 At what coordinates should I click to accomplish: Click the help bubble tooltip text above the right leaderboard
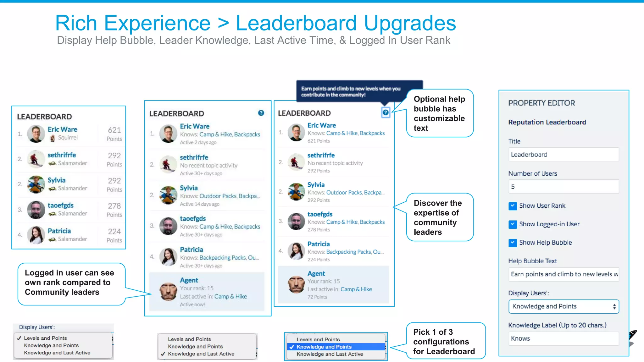(351, 92)
